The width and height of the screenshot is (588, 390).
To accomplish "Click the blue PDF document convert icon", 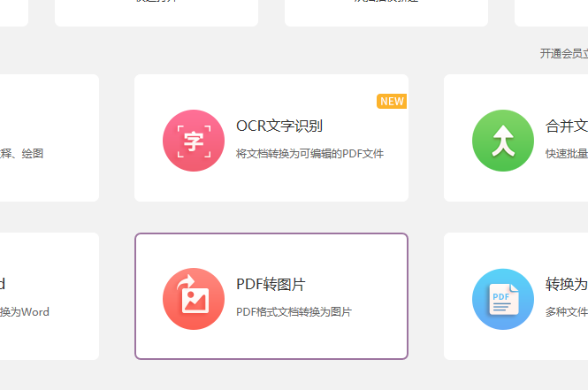I will [x=503, y=299].
